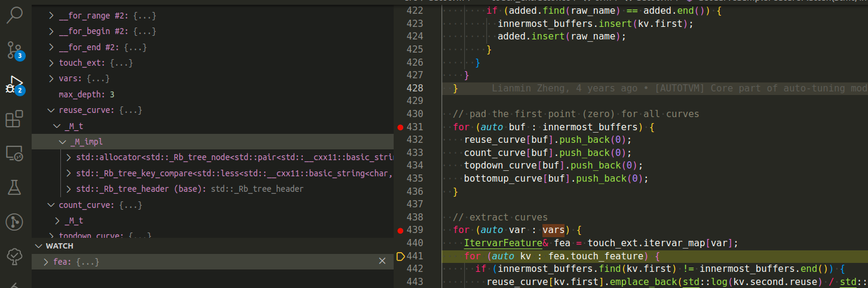The image size is (868, 288).
Task: Click the current-line debug arrow at line 441
Action: pyautogui.click(x=401, y=256)
